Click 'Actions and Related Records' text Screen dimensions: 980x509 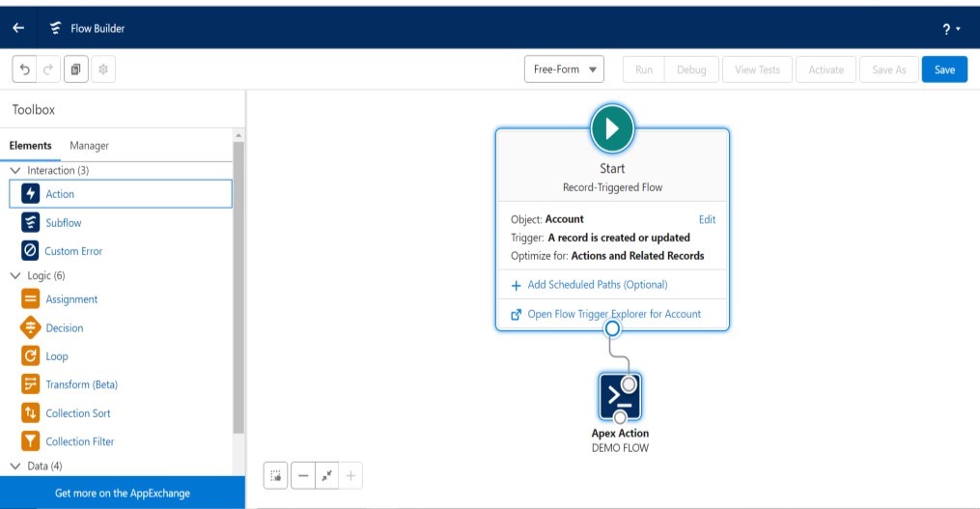[x=637, y=256]
